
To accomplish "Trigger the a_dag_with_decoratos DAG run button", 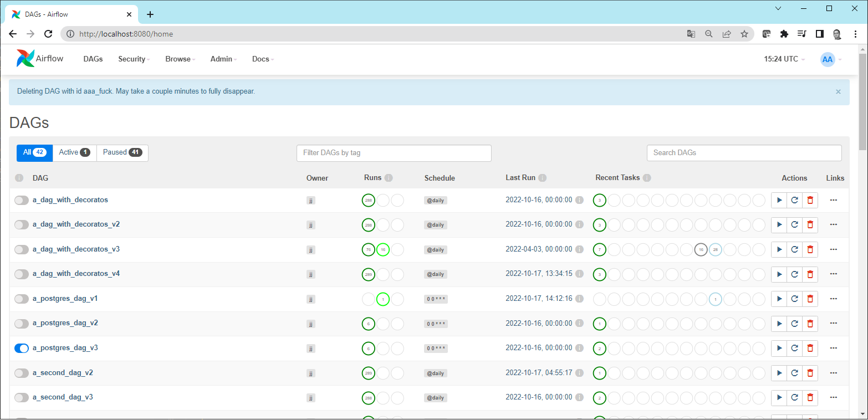I will 779,201.
